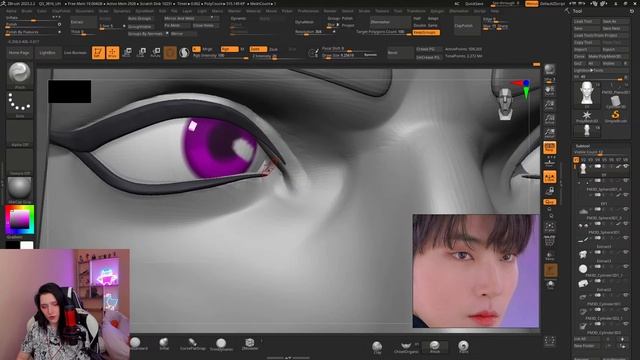Select the SimpleBrush tool icon

tap(616, 116)
